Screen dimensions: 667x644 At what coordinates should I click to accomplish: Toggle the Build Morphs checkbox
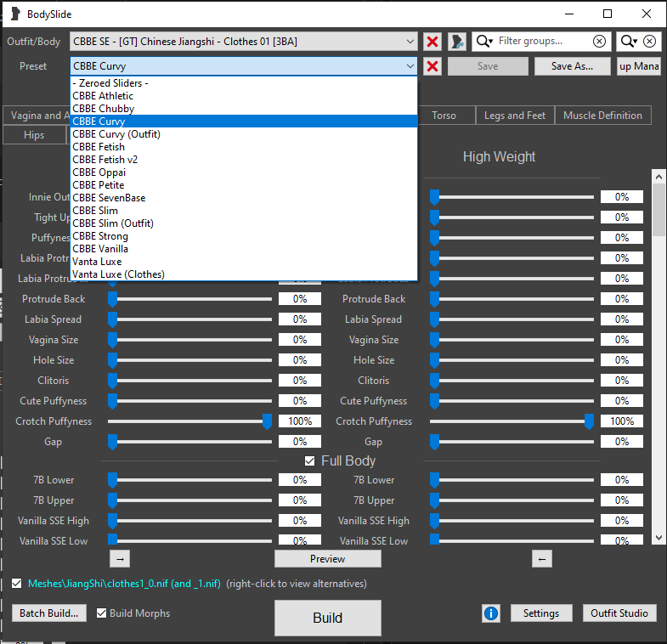(101, 613)
